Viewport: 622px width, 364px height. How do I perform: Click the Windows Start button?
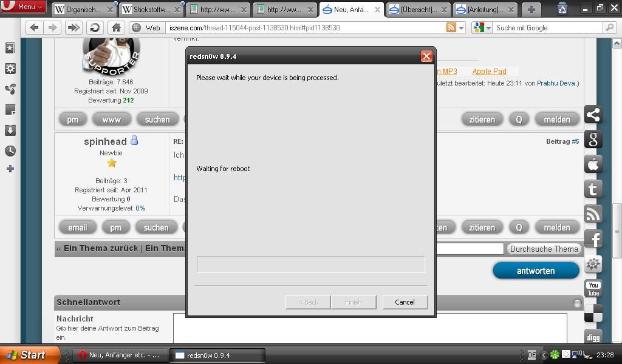[26, 356]
